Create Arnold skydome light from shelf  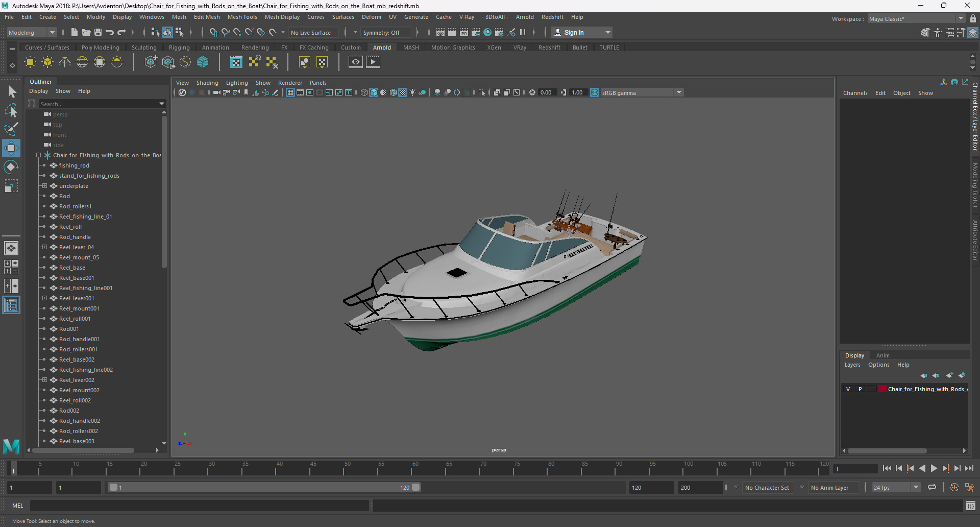point(82,62)
